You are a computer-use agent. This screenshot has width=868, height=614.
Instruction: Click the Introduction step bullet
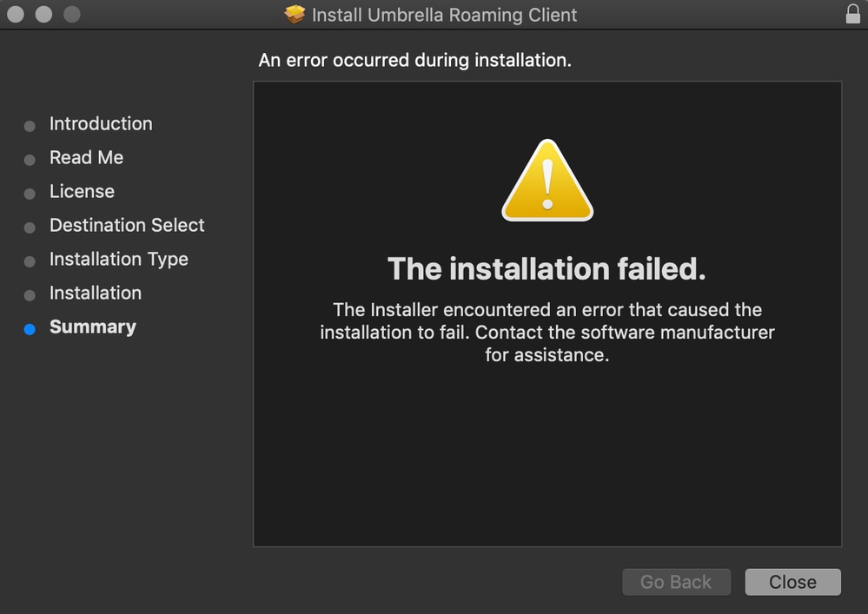click(x=30, y=126)
